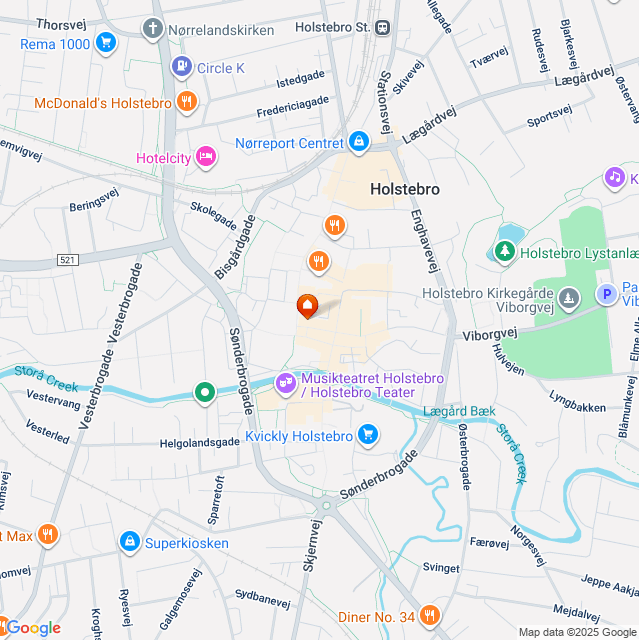This screenshot has width=639, height=640.
Task: Open Holstebro Kirkegårde Viborgvej cemetery marker
Action: [x=569, y=298]
